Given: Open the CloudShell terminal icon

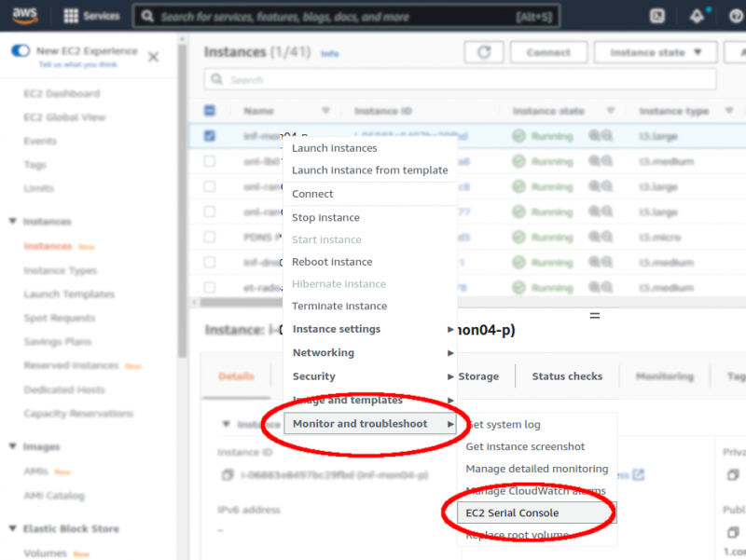Looking at the screenshot, I should (x=657, y=17).
